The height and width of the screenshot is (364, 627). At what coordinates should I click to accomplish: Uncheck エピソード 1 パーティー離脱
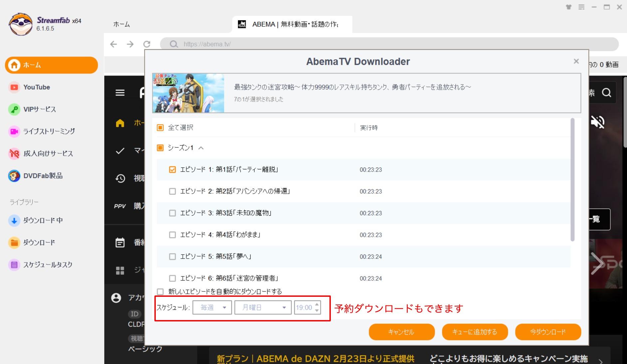coord(172,170)
